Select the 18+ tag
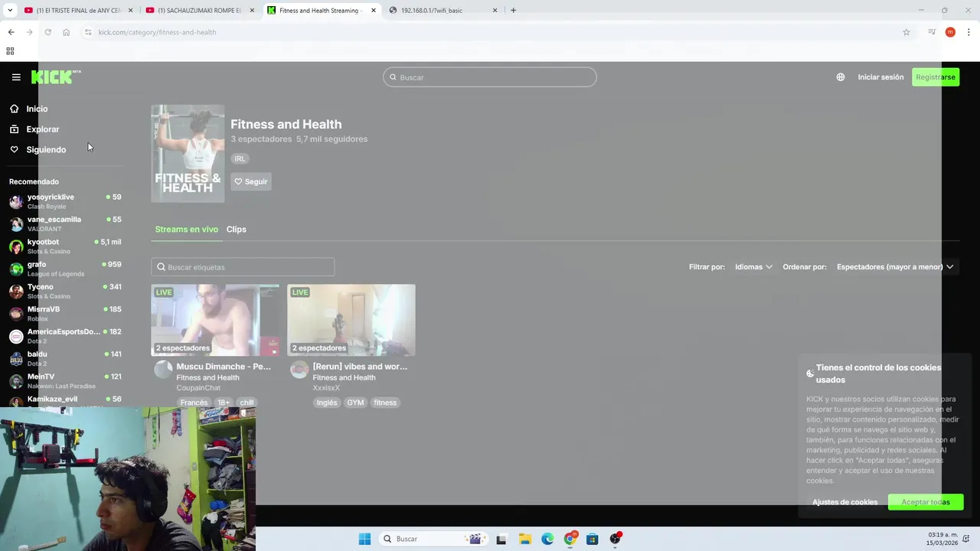 (224, 403)
